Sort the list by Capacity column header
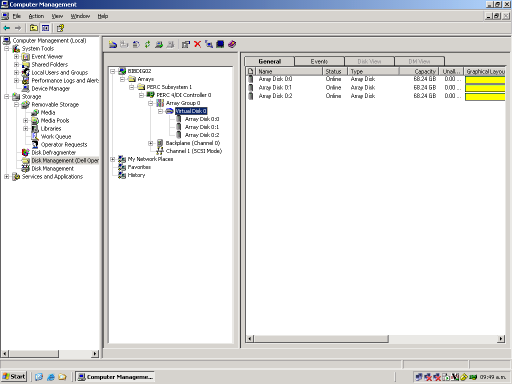The height and width of the screenshot is (384, 512). [x=419, y=71]
